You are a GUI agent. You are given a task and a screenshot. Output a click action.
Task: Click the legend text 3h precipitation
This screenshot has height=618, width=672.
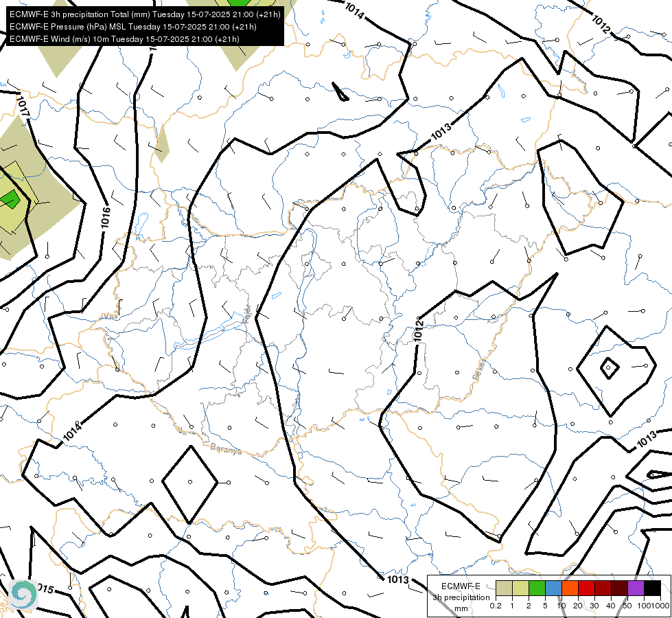pos(461,597)
